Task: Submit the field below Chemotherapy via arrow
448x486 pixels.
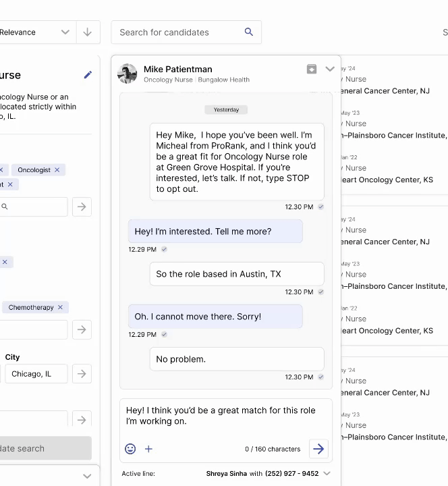Action: [82, 329]
